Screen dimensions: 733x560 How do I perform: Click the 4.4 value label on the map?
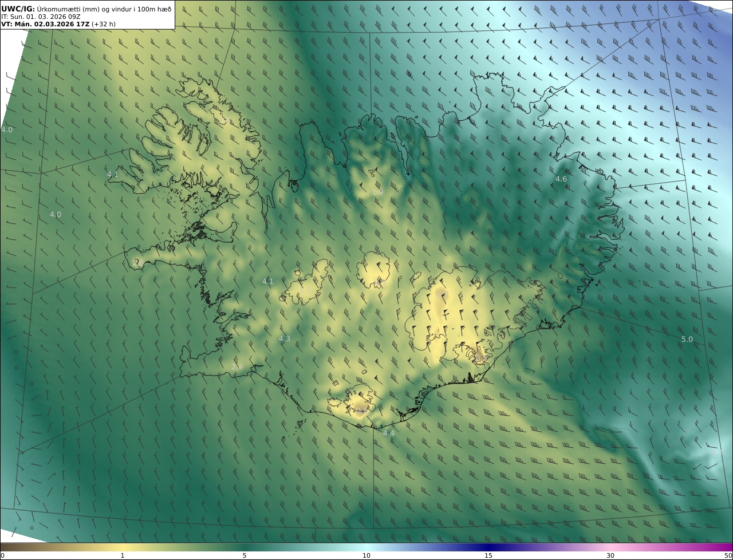[389, 433]
